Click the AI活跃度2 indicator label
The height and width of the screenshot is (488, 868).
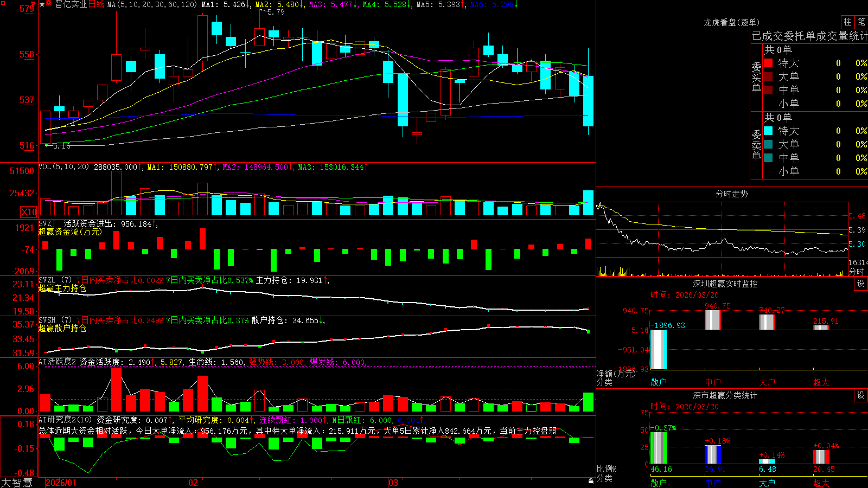pyautogui.click(x=58, y=362)
